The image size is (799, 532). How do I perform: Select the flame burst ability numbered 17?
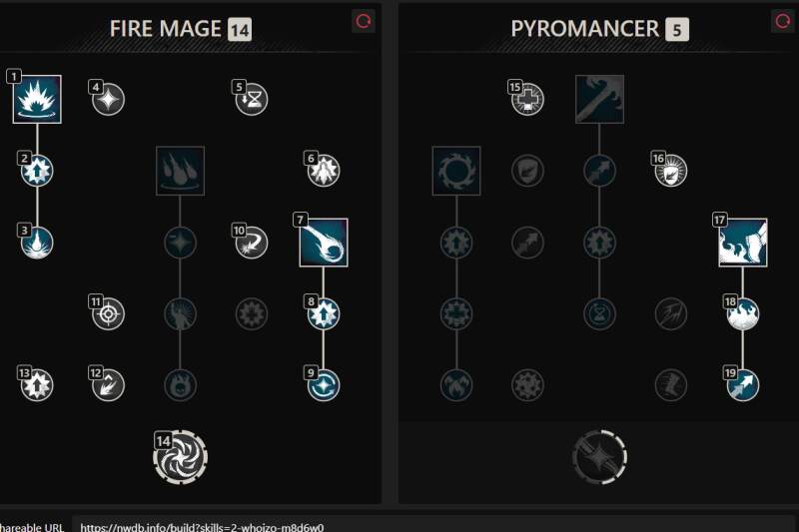[x=743, y=243]
